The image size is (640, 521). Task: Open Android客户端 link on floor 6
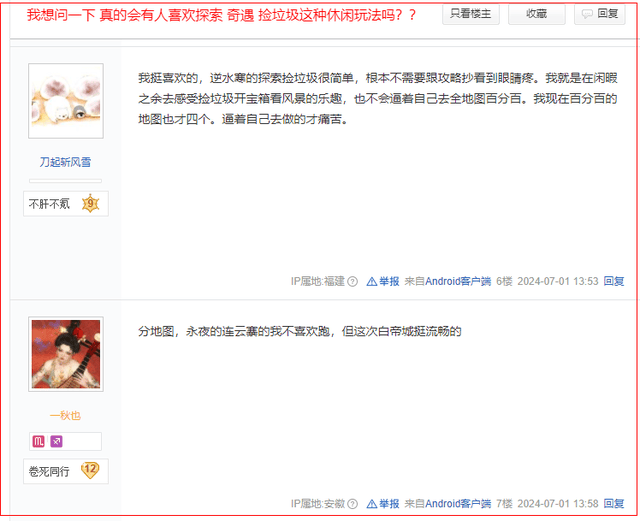pos(458,281)
